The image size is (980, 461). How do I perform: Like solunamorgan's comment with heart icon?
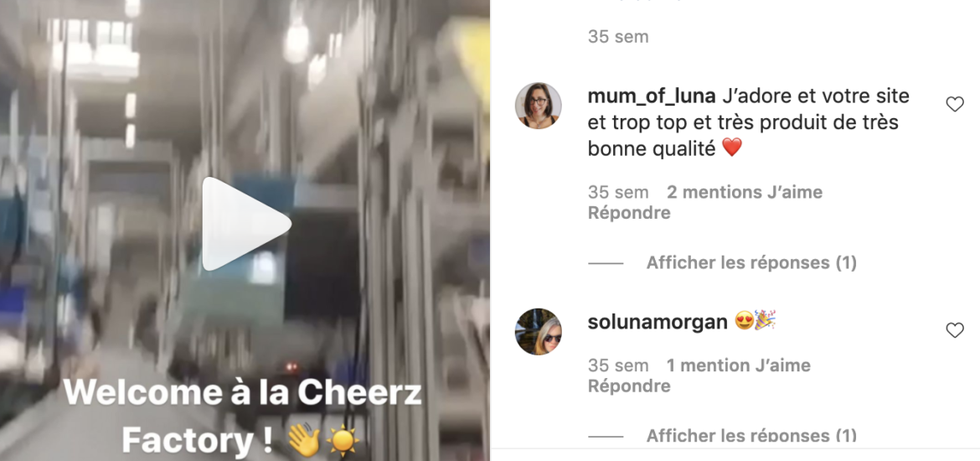[x=954, y=330]
